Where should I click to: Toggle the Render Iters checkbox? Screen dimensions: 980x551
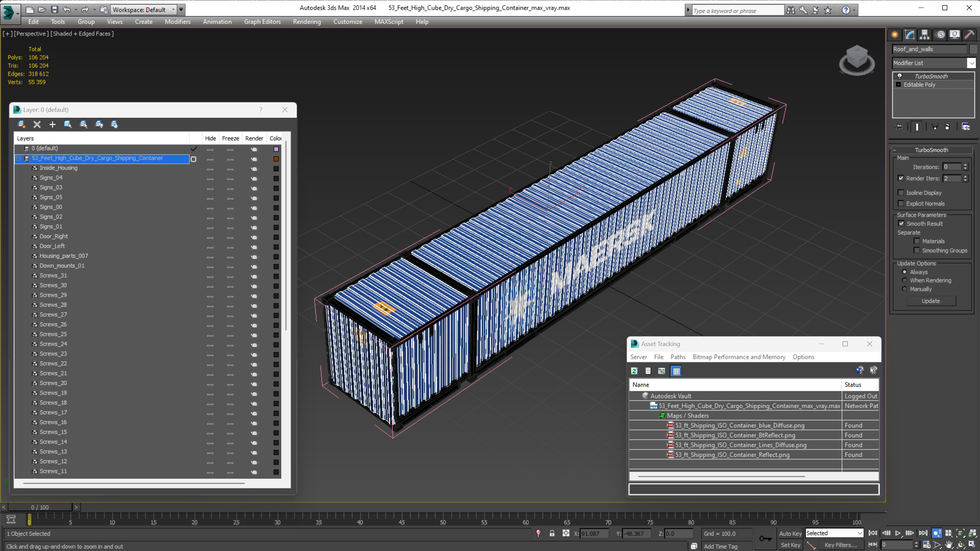coord(901,178)
